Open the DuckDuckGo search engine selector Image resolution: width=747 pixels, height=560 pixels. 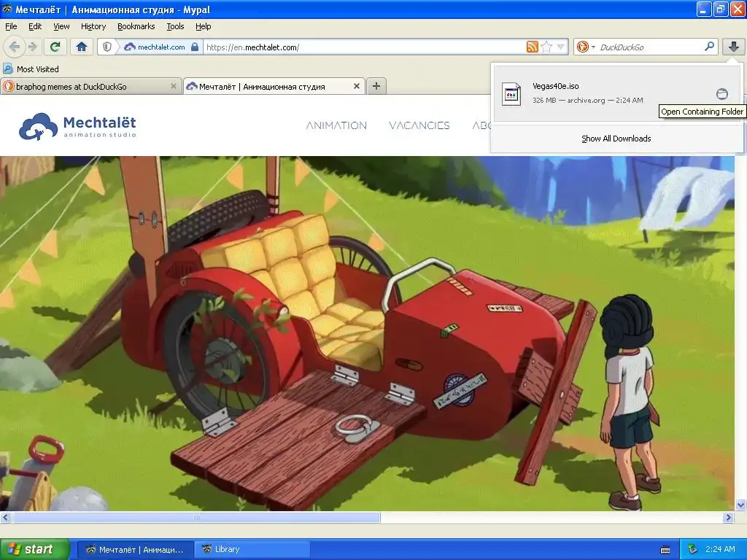pos(586,47)
